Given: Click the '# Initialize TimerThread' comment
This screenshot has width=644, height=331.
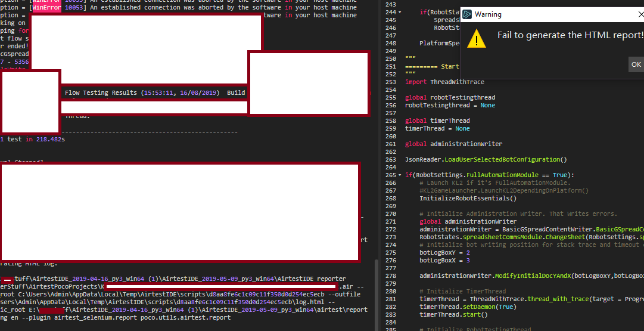Looking at the screenshot, I should 462,291.
